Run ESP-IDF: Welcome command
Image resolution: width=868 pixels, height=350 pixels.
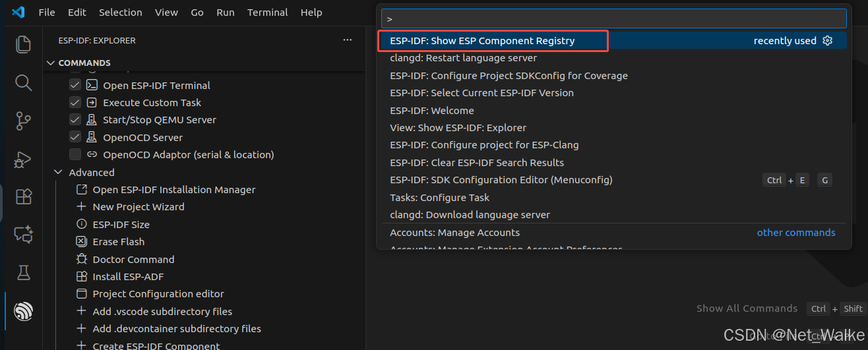pos(613,111)
